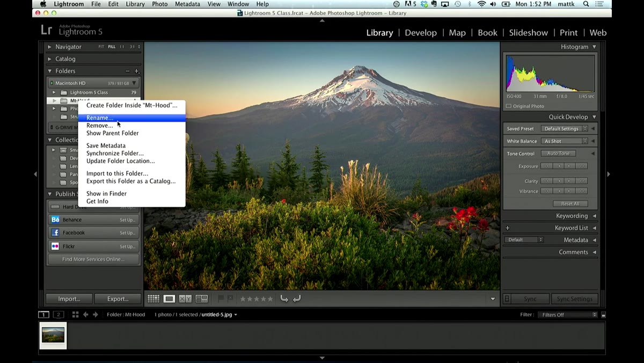Click the filmstrip grid view icon
This screenshot has height=363, width=644.
tap(75, 315)
